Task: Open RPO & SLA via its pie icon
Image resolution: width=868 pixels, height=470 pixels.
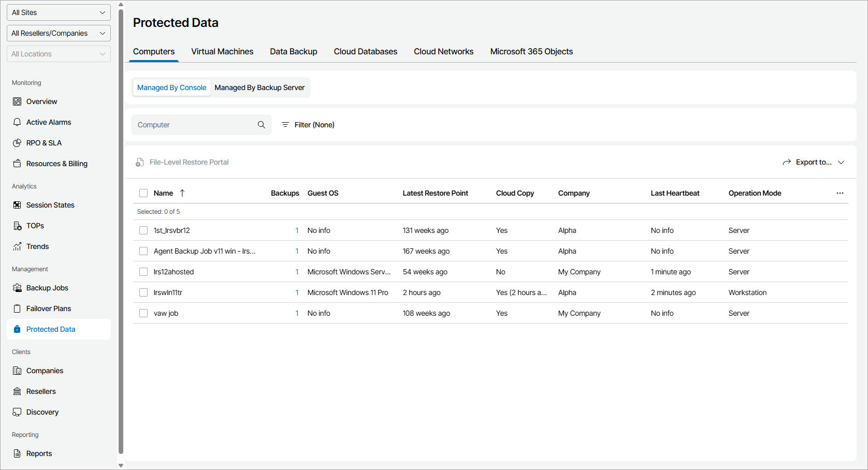Action: (x=17, y=143)
